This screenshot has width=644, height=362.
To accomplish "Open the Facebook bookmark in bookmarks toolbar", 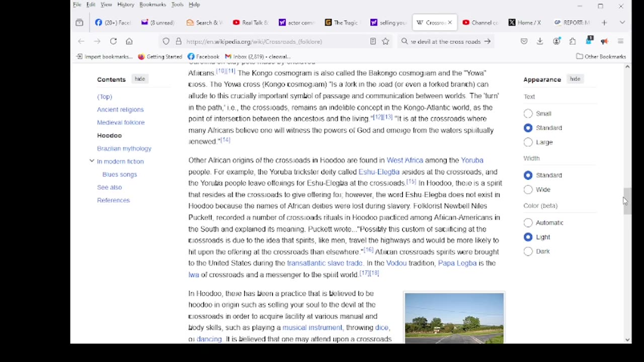I will pos(203,57).
